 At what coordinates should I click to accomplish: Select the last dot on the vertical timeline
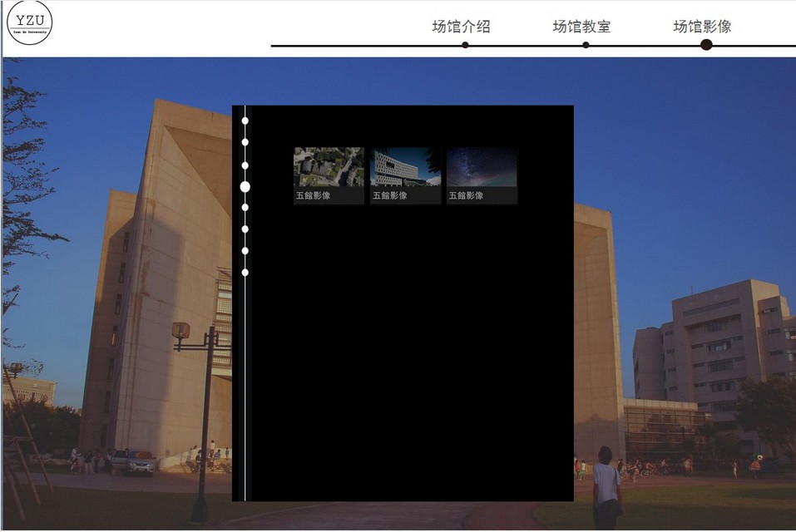pos(245,273)
